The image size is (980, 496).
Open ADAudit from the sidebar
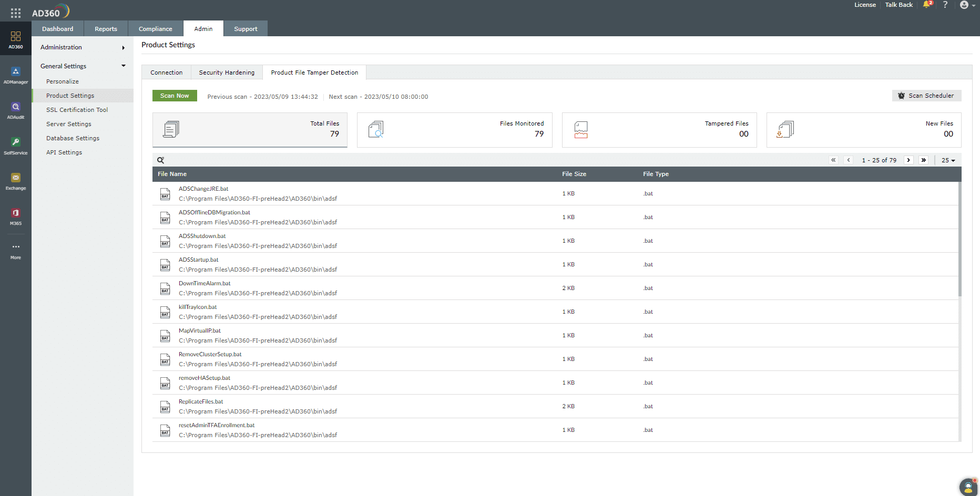pyautogui.click(x=16, y=110)
